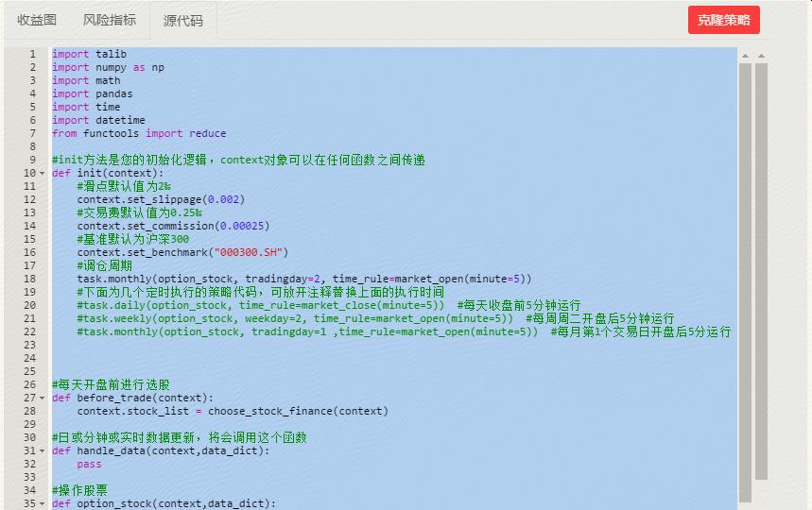The image size is (812, 510).
Task: Place cursor on import talib line
Action: coord(90,54)
